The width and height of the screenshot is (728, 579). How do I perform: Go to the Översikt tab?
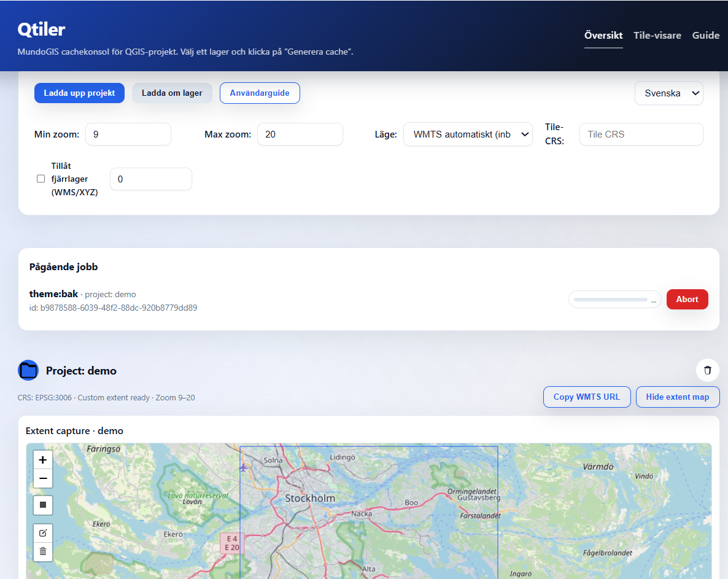tap(603, 36)
